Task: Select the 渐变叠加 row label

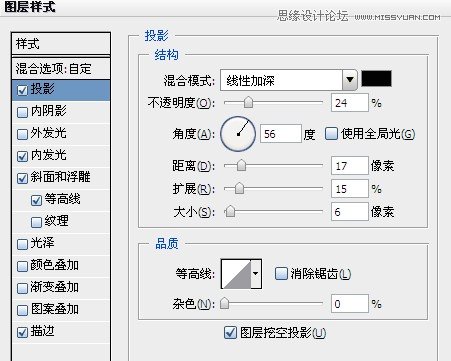Action: tap(55, 287)
